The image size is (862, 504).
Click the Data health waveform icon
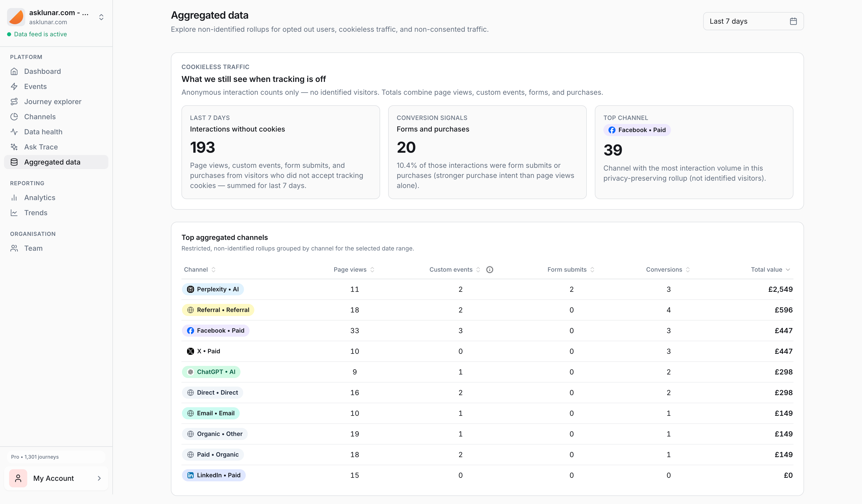pos(14,132)
